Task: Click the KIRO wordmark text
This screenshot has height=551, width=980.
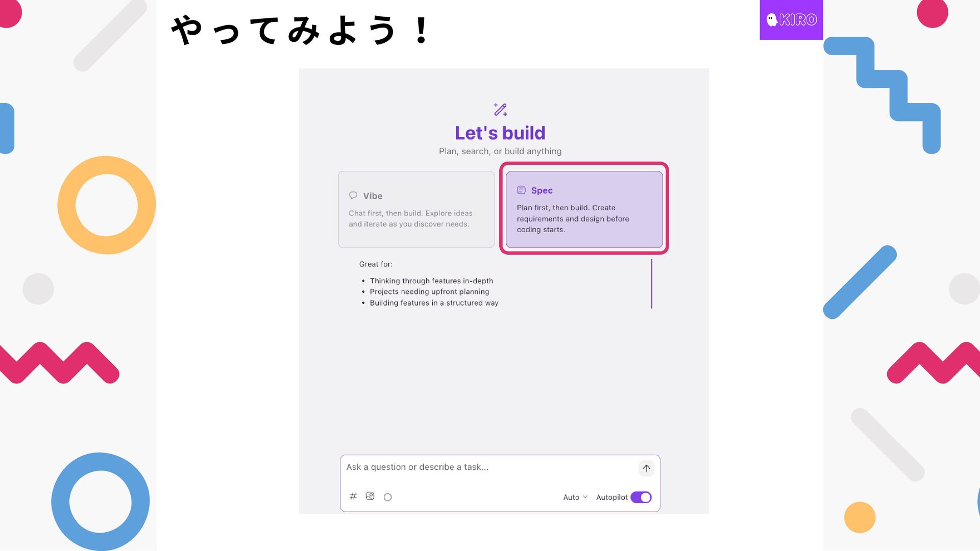Action: [x=798, y=20]
